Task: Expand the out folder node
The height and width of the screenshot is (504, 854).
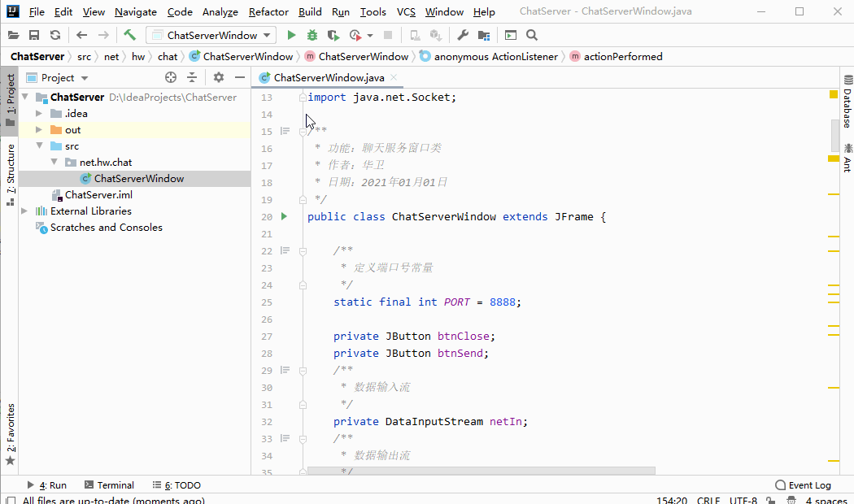Action: (x=39, y=129)
